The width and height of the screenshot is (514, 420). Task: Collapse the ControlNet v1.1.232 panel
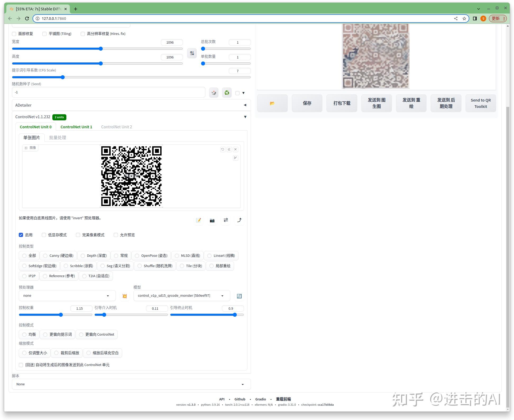(x=245, y=117)
